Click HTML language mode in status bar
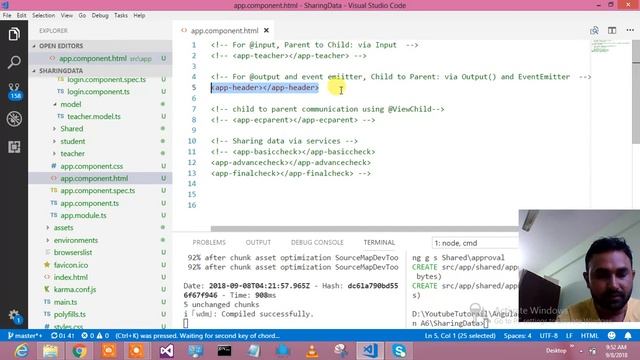 coord(589,336)
